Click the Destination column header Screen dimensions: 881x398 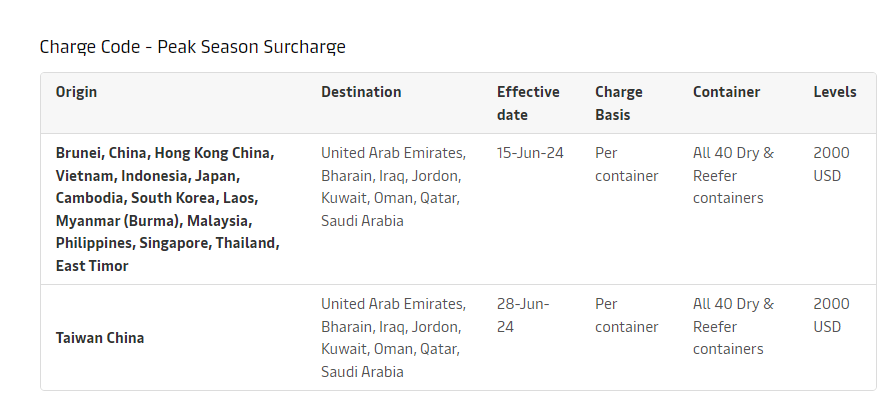361,92
